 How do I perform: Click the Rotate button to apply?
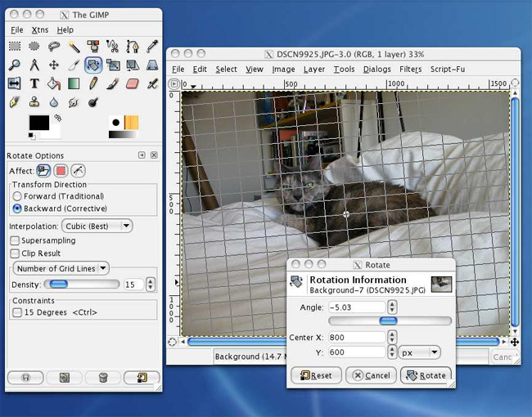point(425,375)
